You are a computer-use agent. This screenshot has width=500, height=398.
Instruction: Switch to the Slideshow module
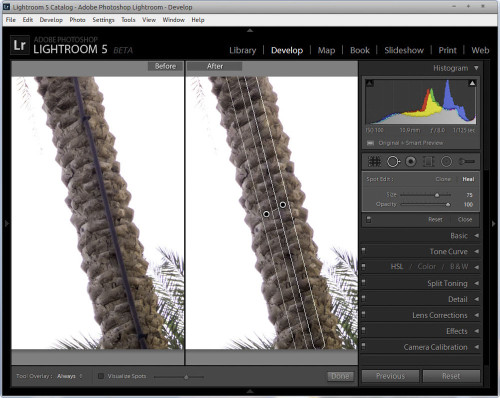coord(404,50)
